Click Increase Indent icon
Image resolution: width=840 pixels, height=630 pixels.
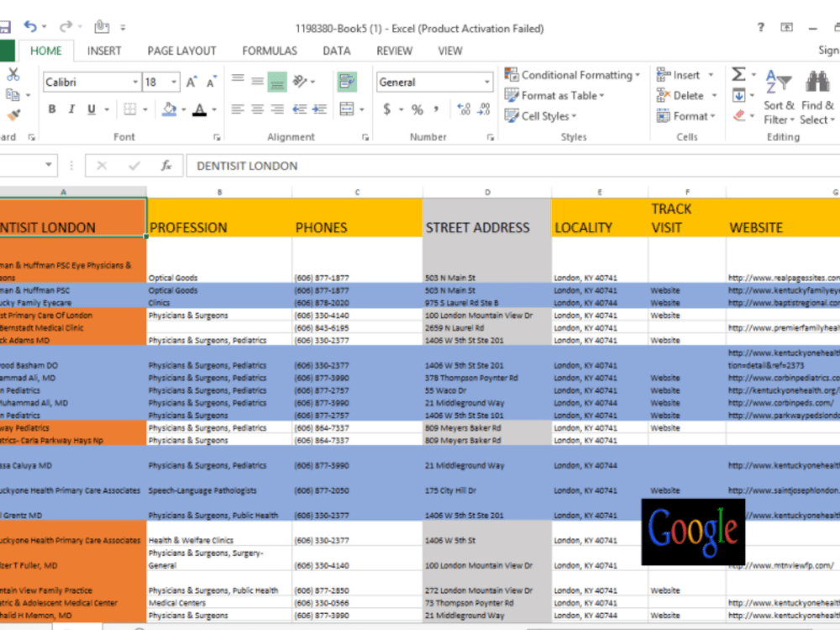point(320,109)
